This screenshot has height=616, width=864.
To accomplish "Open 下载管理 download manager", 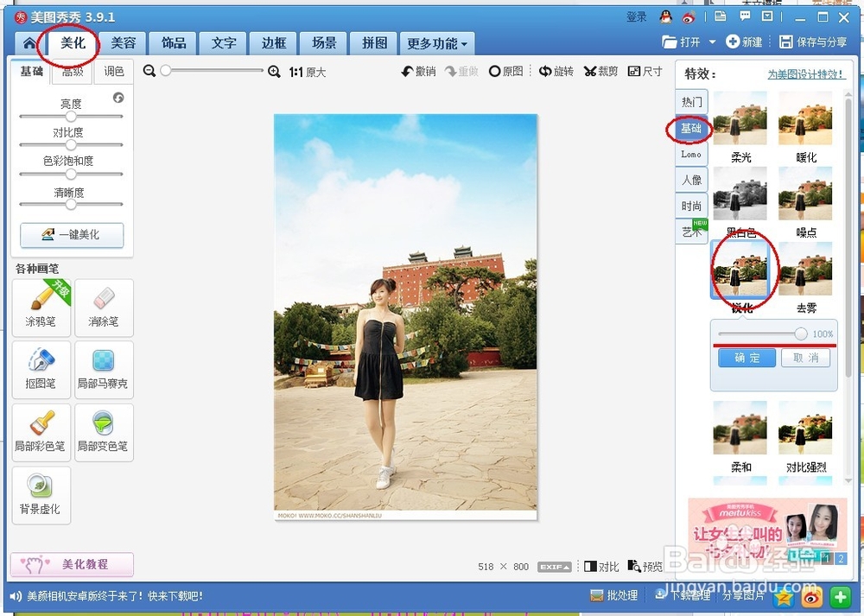I will (683, 594).
